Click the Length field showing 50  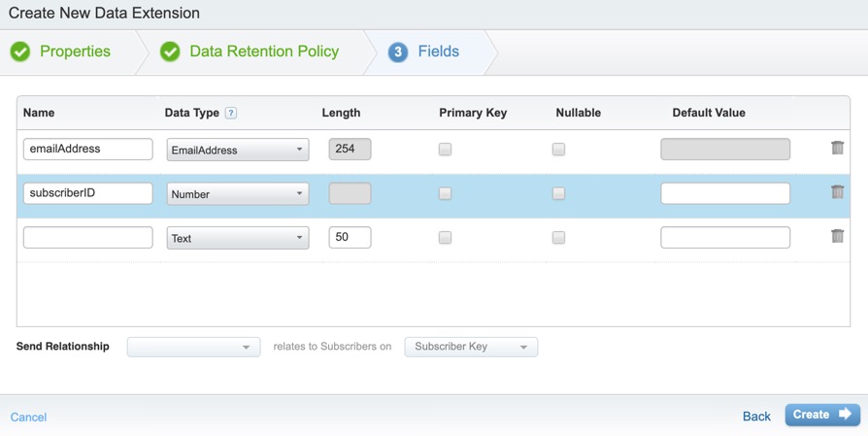coord(350,237)
